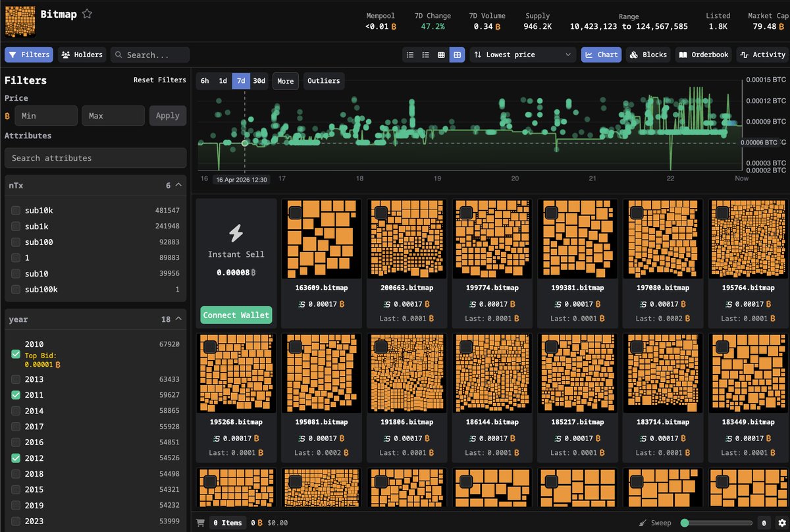
Task: Click Reset Filters
Action: pos(160,80)
